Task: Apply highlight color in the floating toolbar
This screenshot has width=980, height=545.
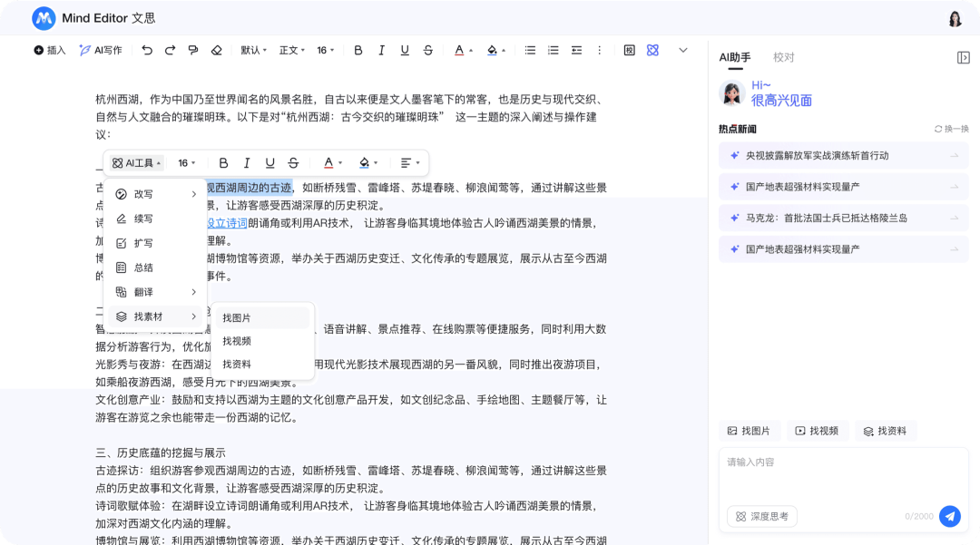Action: (365, 163)
